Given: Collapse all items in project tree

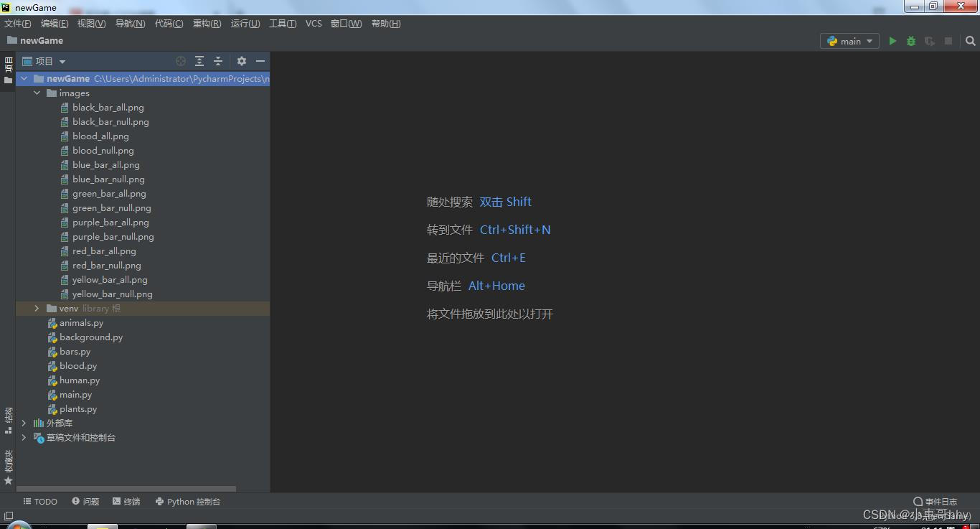Looking at the screenshot, I should [218, 61].
